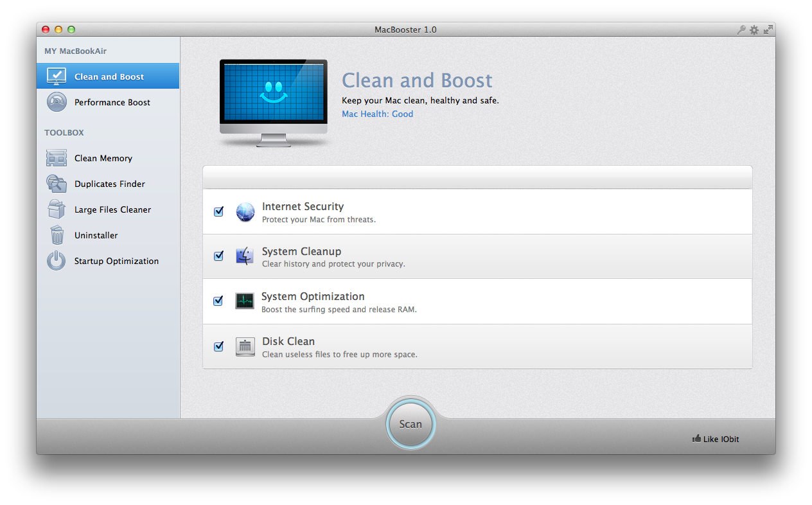
Task: Click the MY MacBookAir sidebar header
Action: (76, 51)
